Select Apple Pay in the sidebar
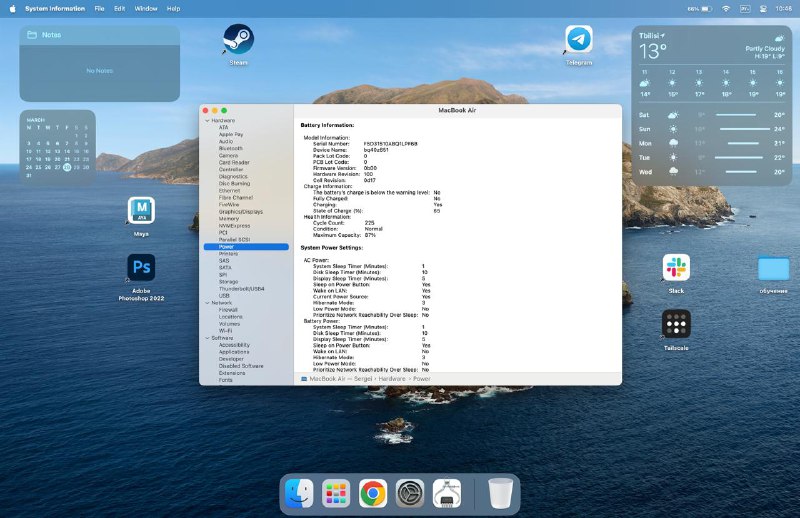 (x=231, y=134)
